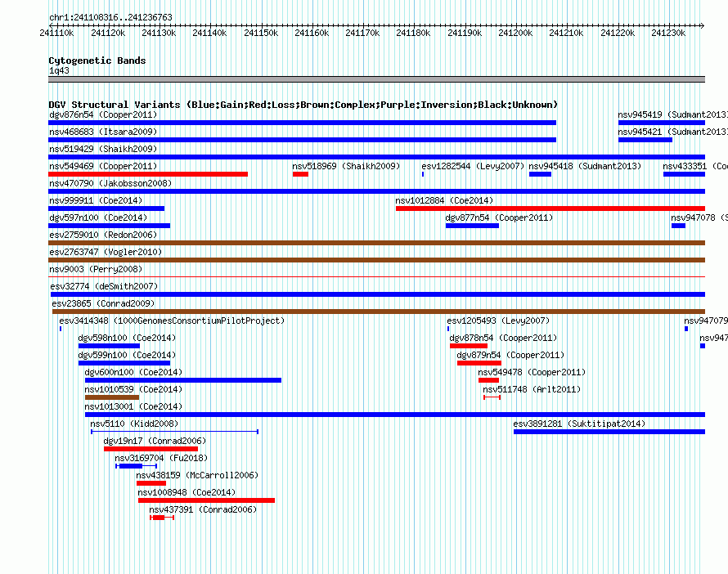Image resolution: width=728 pixels, height=574 pixels.
Task: Click the blue bar under dgv877n54 (Cooper2011)
Action: click(x=472, y=226)
